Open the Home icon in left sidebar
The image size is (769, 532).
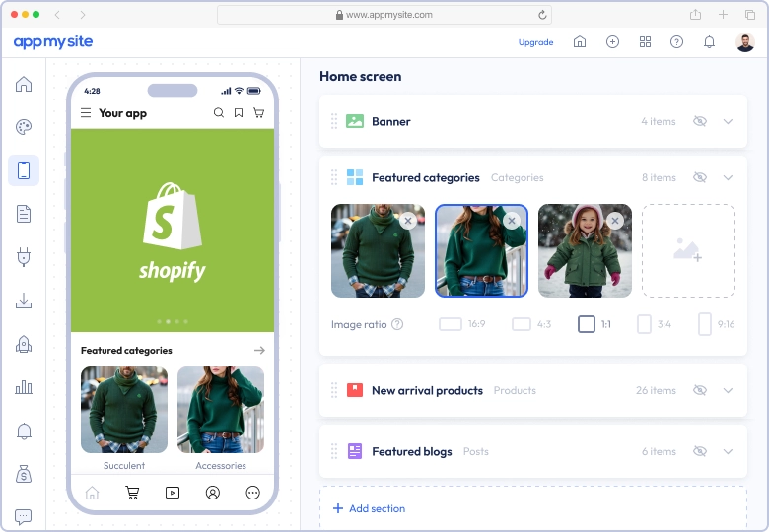(24, 85)
